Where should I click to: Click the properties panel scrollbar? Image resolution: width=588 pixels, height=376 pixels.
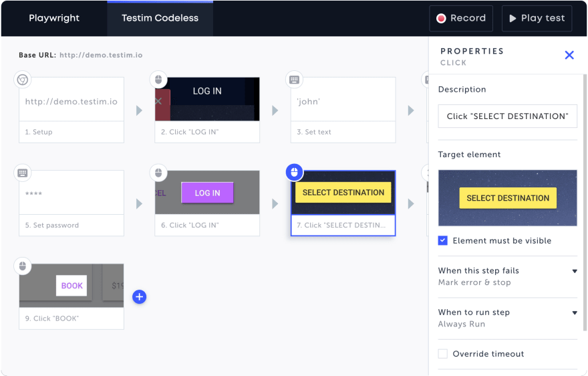pyautogui.click(x=585, y=203)
